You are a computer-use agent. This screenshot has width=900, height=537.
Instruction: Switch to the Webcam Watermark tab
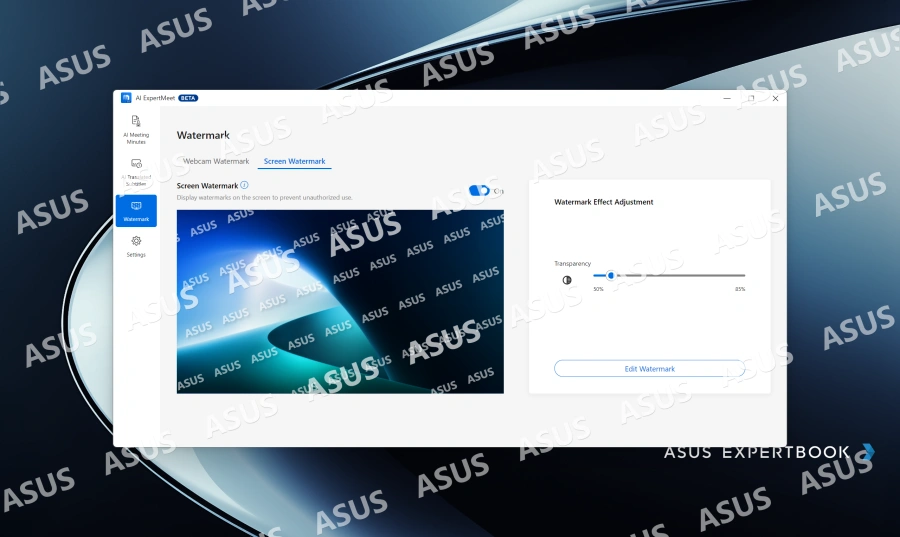click(x=216, y=161)
